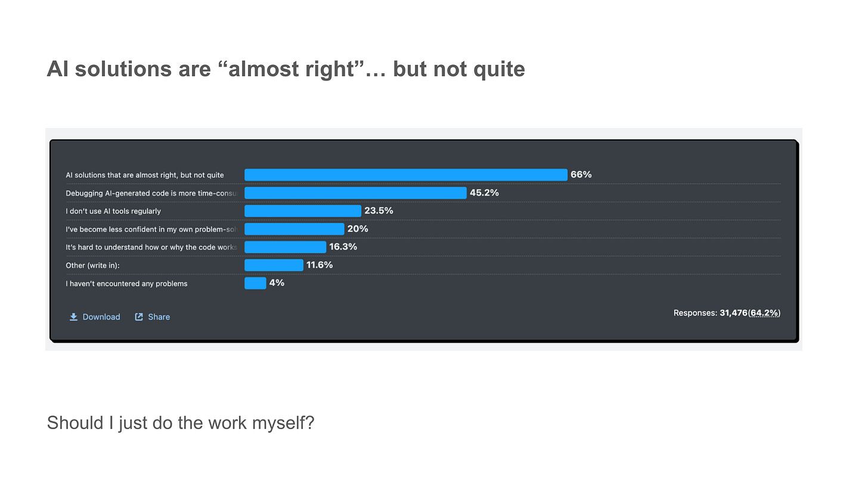Click slide title about almost right solutions
868x481 pixels.
pos(286,69)
